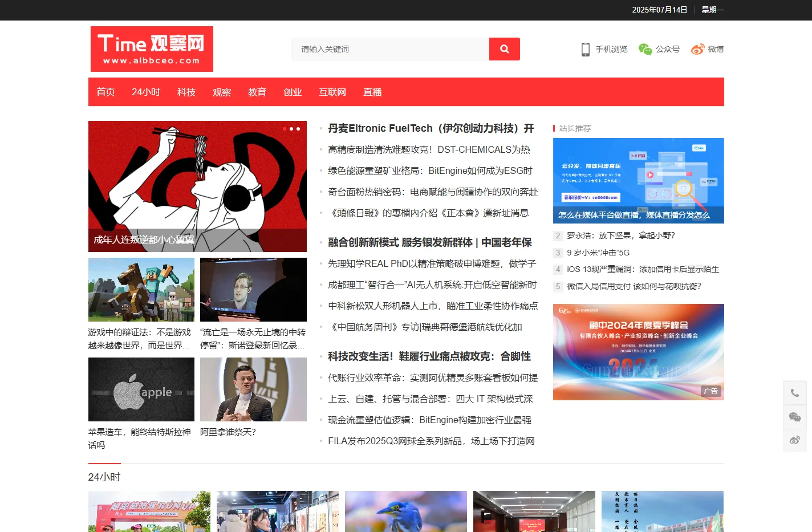Open the Jack Ma article thumbnail

253,389
